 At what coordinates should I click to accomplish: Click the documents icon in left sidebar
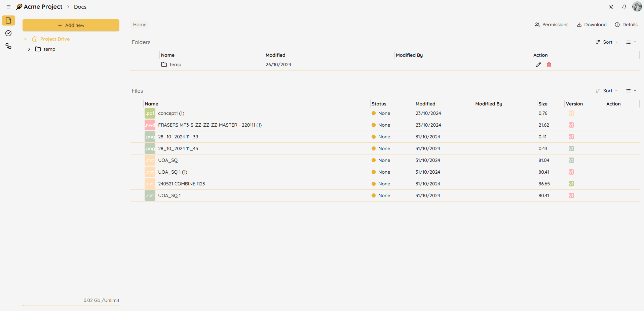pos(8,20)
